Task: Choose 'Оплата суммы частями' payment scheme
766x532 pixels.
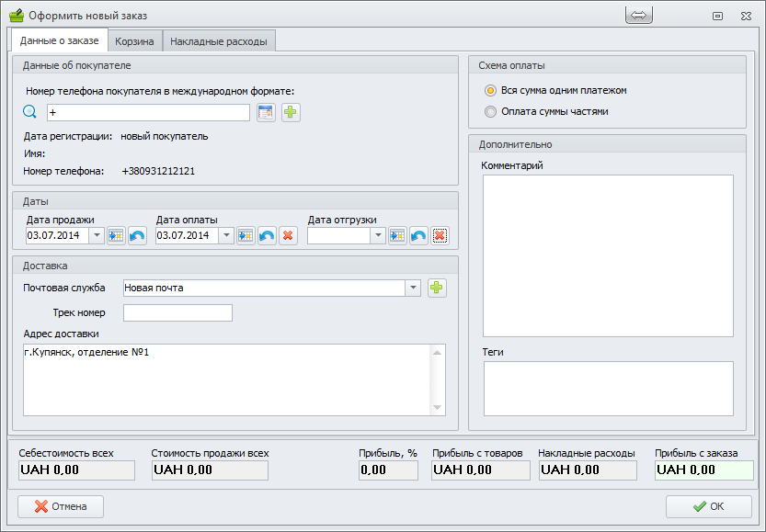Action: [x=490, y=112]
